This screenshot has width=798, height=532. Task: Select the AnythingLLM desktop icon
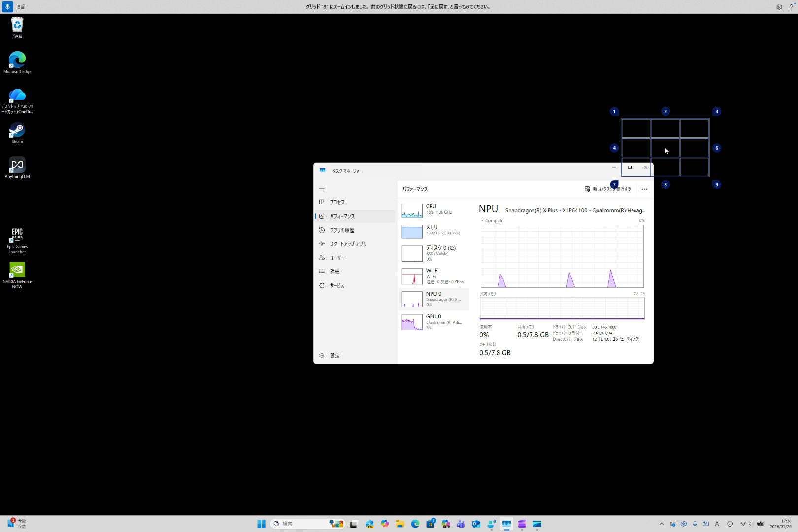point(17,168)
